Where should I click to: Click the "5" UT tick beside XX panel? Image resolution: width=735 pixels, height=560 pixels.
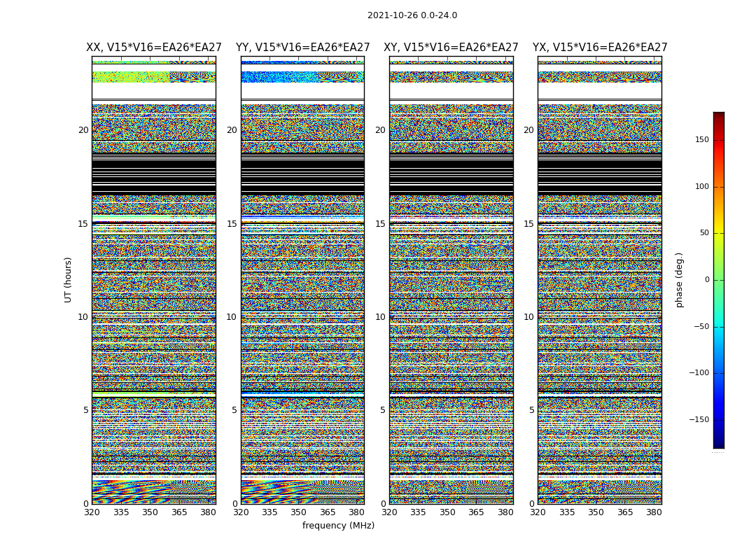86,410
